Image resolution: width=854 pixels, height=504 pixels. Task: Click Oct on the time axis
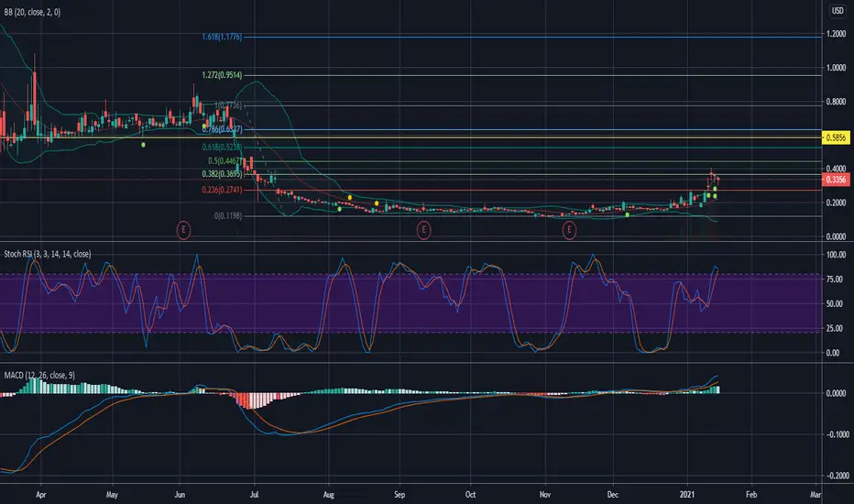(471, 495)
